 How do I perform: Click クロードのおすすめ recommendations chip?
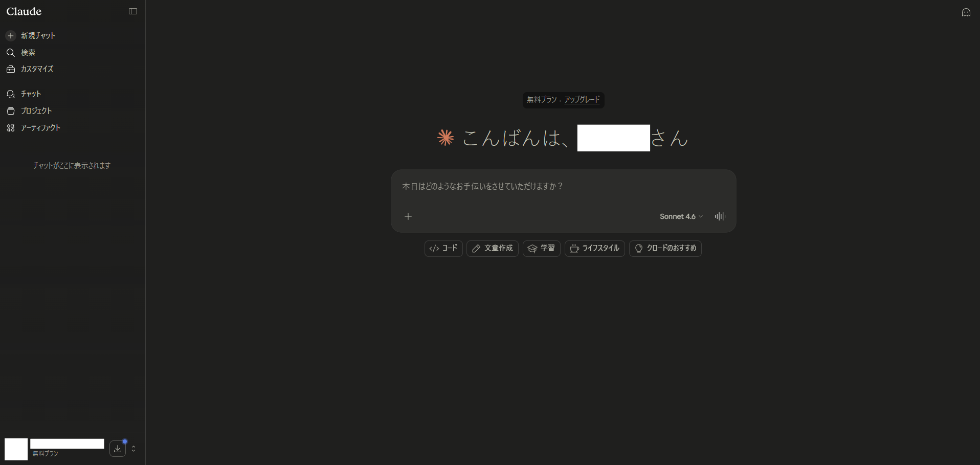[x=665, y=249]
